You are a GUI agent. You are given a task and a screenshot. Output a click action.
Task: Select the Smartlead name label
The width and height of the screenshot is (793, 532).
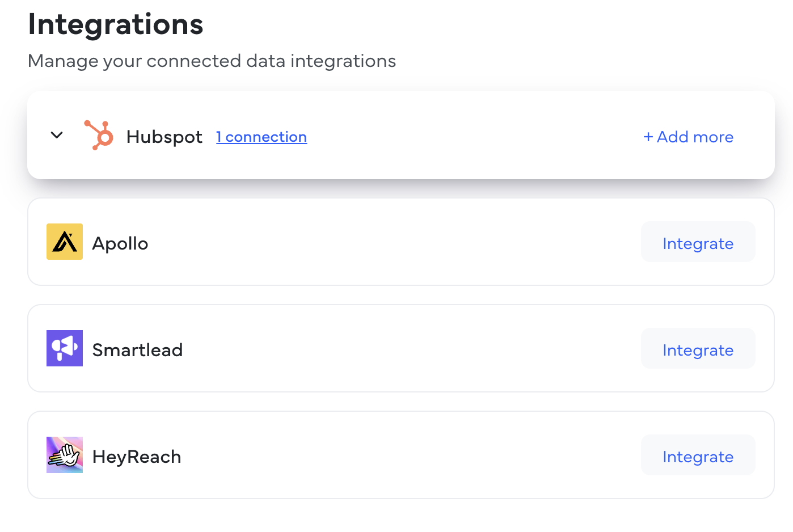click(137, 351)
